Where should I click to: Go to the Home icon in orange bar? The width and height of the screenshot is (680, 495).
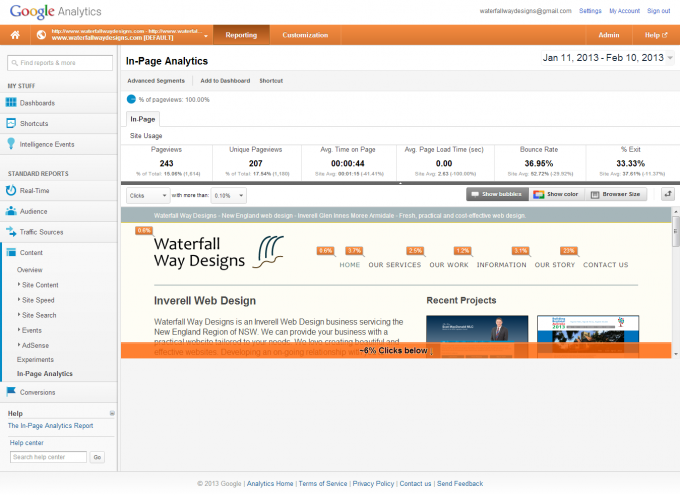[15, 35]
